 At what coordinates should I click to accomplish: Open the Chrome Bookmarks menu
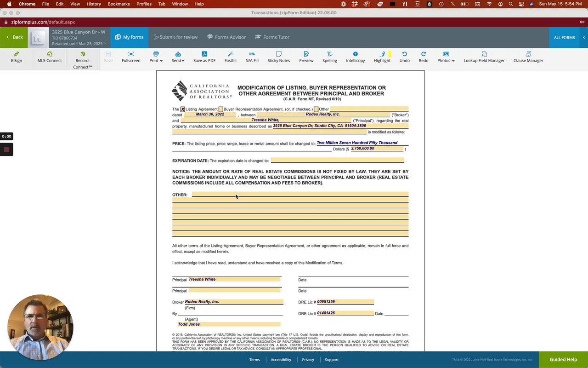119,4
